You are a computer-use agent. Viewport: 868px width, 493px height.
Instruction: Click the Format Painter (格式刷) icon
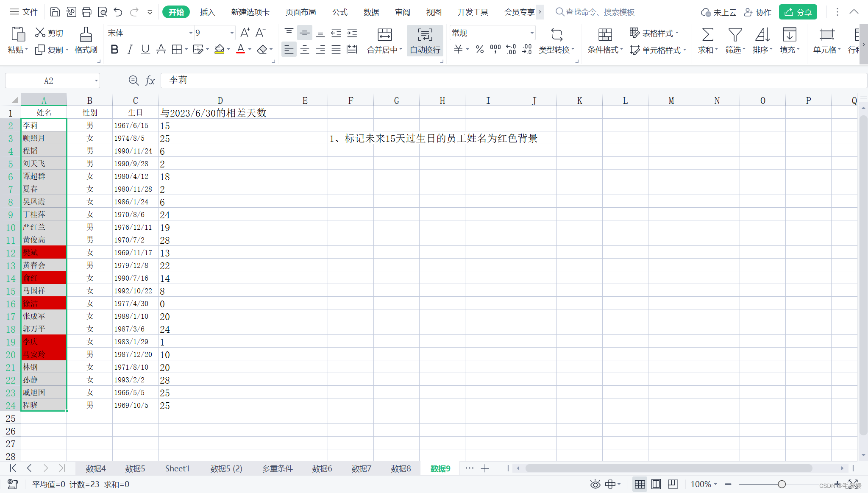[x=86, y=35]
